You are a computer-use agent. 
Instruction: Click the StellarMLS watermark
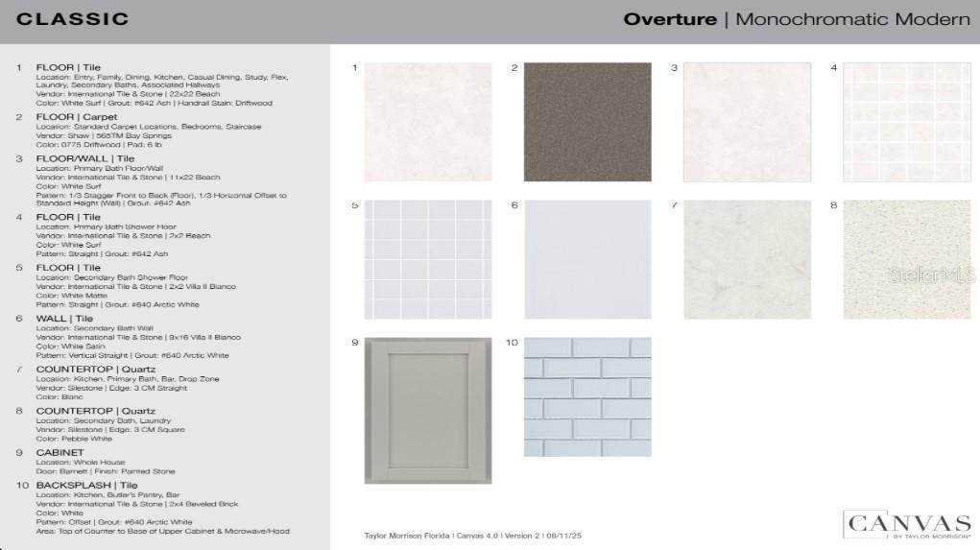933,275
